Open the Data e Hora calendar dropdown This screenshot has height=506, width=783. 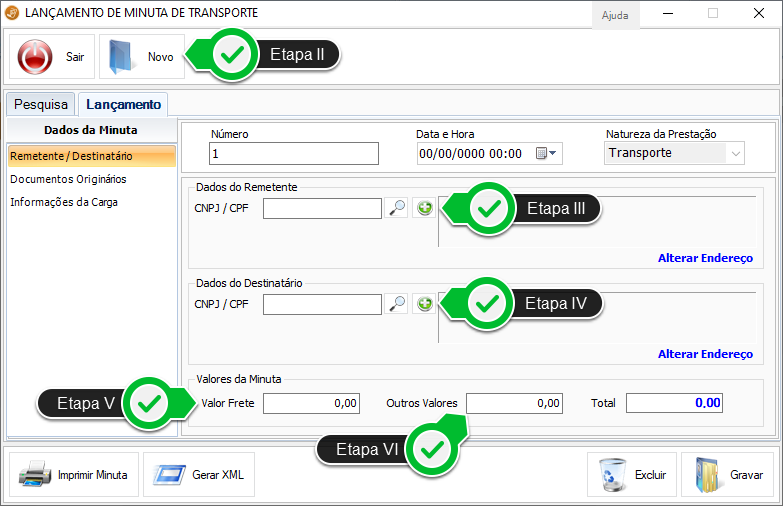pos(548,153)
